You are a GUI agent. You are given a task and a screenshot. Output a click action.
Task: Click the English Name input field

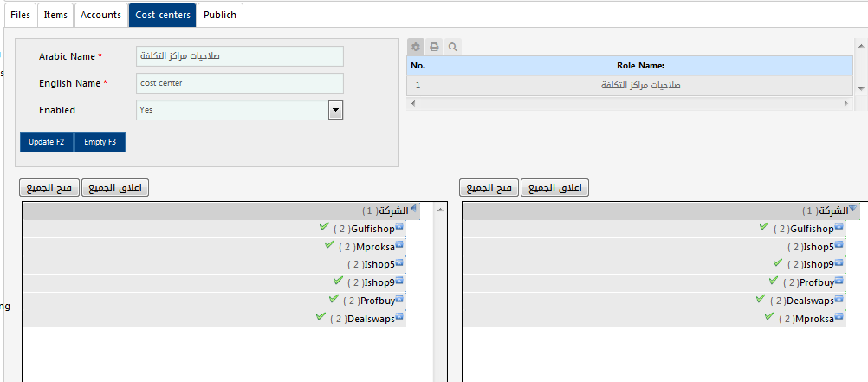coord(240,83)
